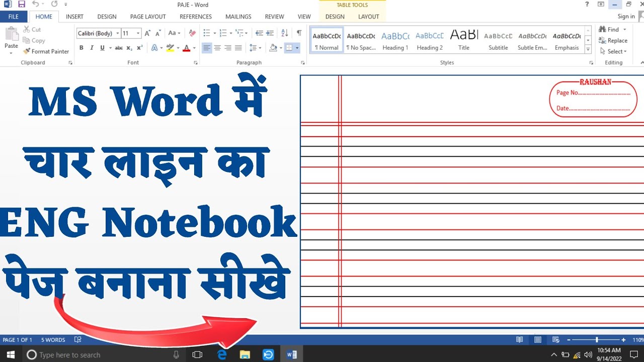Viewport: 644px width, 362px height.
Task: Click the Copy button in Clipboard group
Action: pos(34,41)
